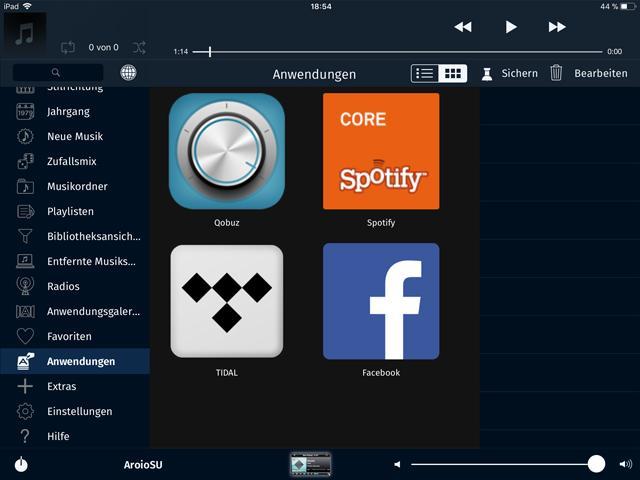Toggle the shuffle icon
This screenshot has height=480, width=640.
(139, 47)
